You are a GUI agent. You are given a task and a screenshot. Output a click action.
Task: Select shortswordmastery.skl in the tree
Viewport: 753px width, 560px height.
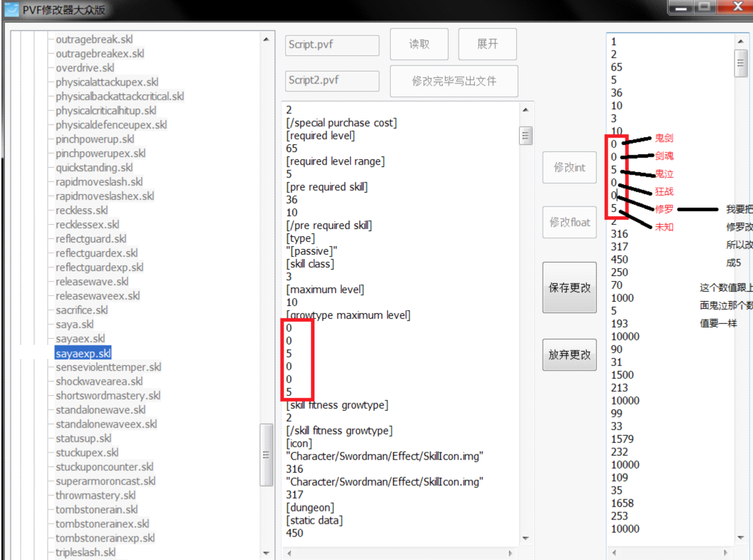click(108, 395)
